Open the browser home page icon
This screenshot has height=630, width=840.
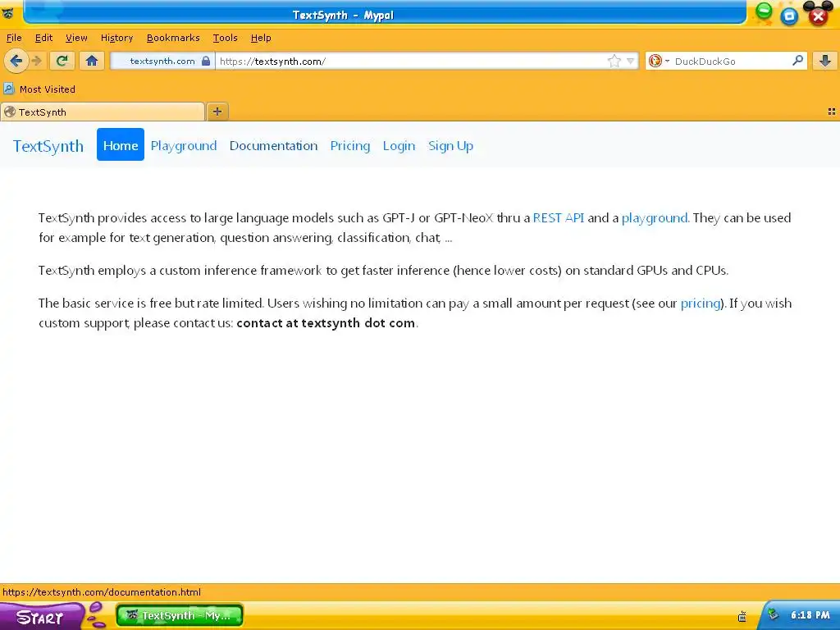[x=92, y=61]
